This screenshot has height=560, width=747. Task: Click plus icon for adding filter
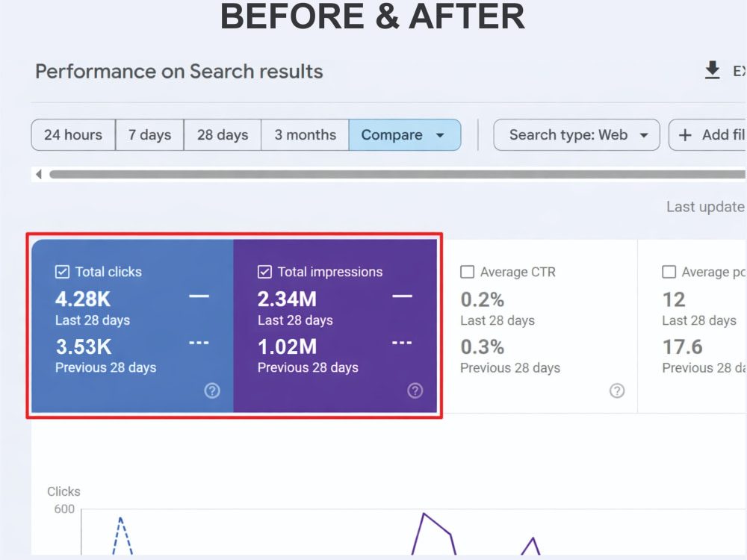(x=685, y=135)
